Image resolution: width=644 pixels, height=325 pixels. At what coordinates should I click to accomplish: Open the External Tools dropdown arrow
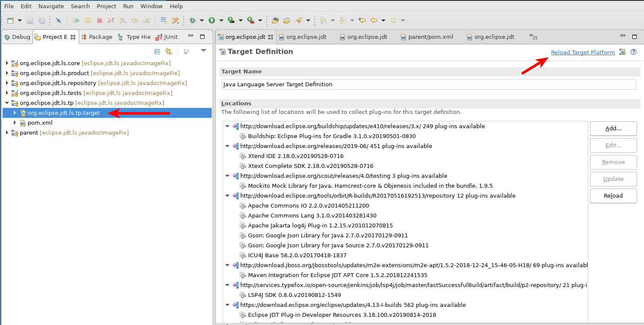(x=260, y=20)
